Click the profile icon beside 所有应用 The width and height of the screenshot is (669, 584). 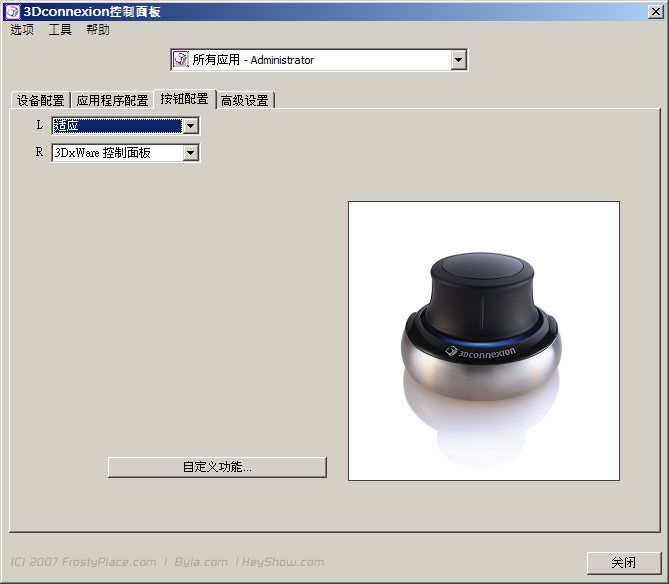(181, 60)
